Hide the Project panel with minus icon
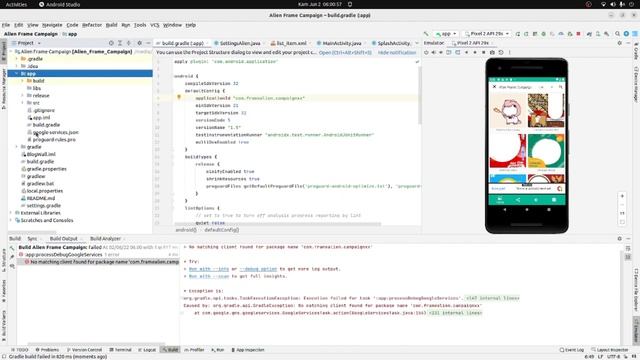 148,43
